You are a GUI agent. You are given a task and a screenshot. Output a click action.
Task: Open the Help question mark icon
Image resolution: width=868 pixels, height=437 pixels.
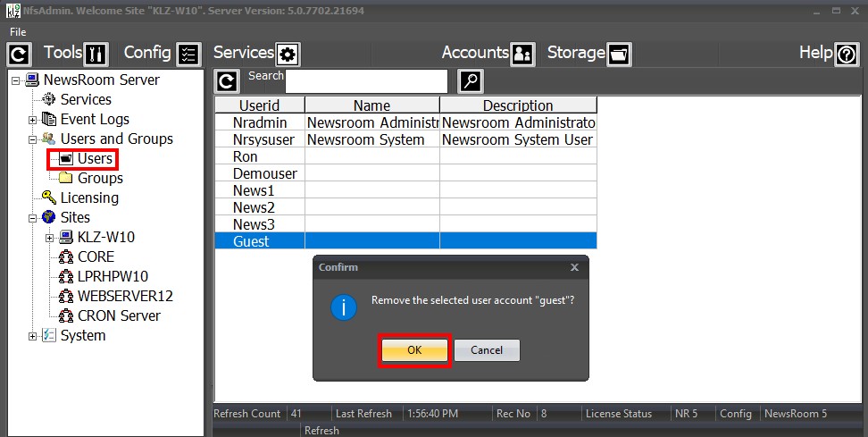point(847,55)
